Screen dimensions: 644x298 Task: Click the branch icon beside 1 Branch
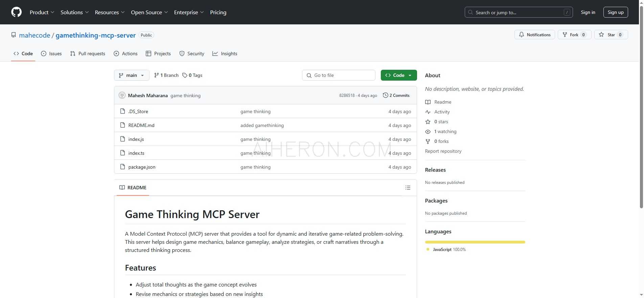pyautogui.click(x=156, y=75)
